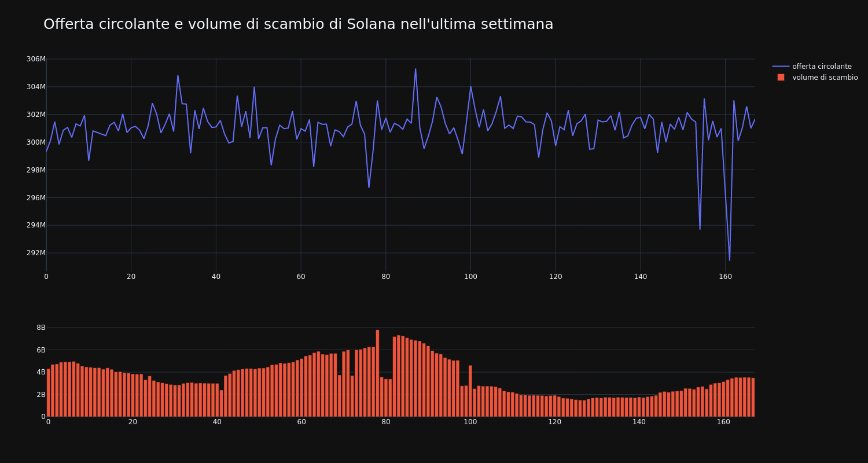Click the blue line swatch in legend
868x463 pixels.
pos(781,67)
